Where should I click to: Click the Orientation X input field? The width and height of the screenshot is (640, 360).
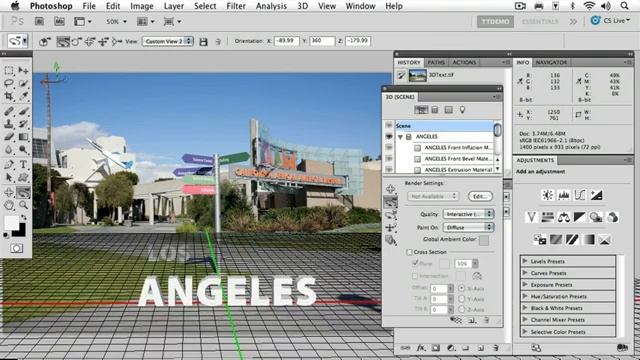287,41
